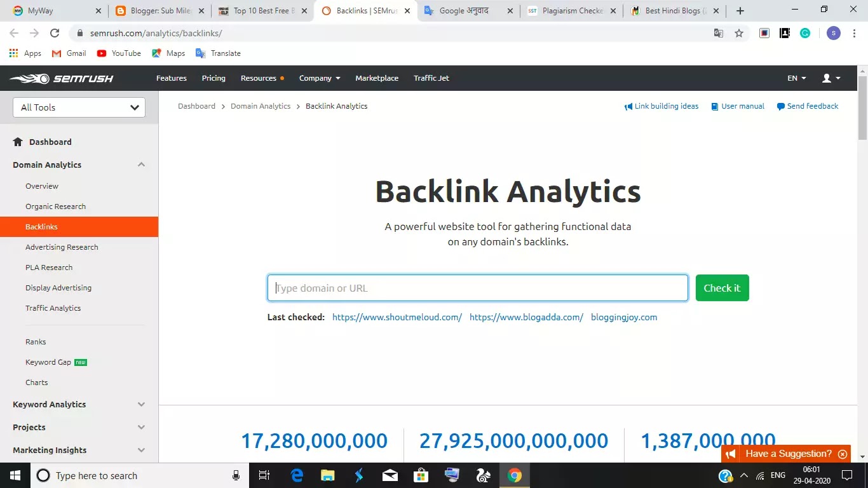This screenshot has width=868, height=488.
Task: Open Translate bookmark
Action: coord(218,53)
